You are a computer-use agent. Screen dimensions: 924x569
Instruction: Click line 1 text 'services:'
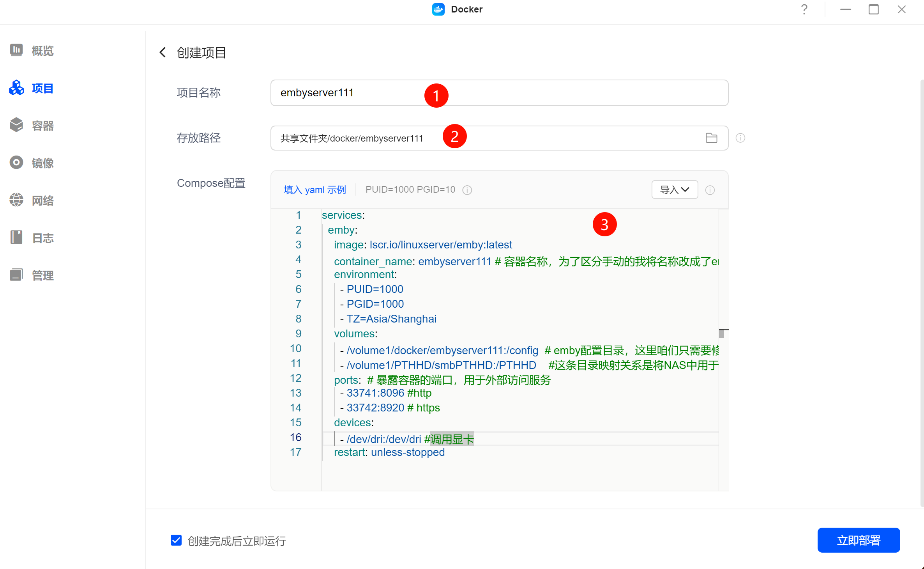(343, 215)
